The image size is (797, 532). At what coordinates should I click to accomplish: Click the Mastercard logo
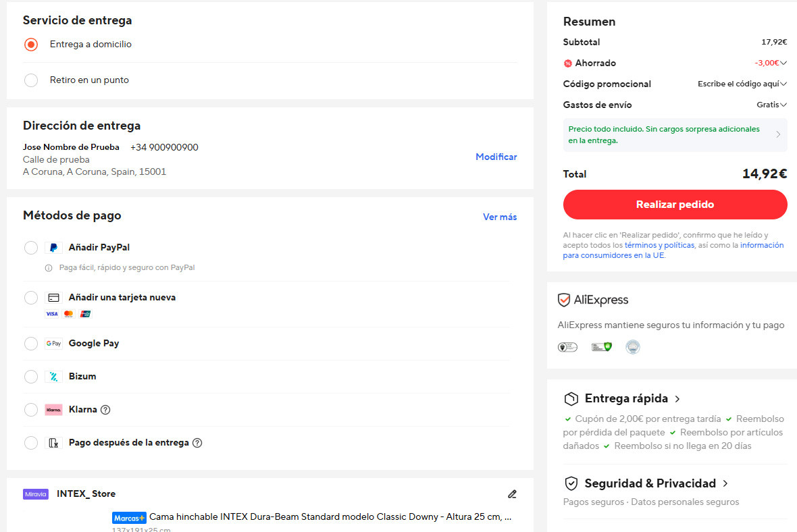(x=69, y=314)
